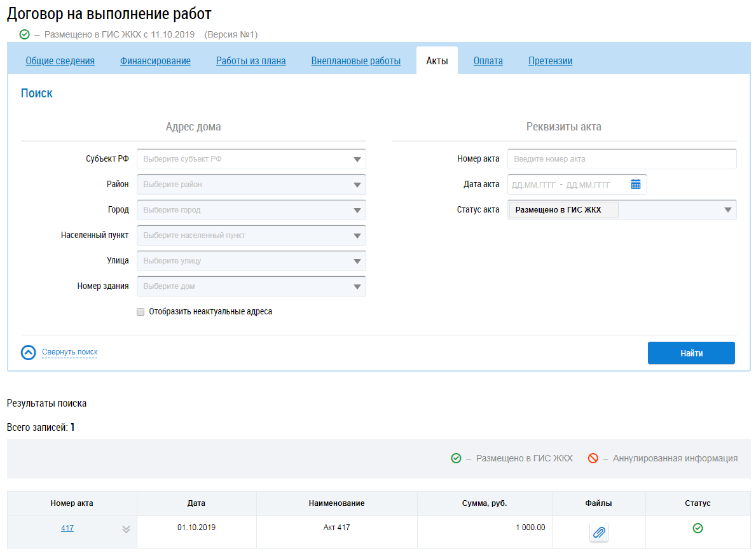Open act number 417 link
The width and height of the screenshot is (756, 553).
click(x=67, y=528)
